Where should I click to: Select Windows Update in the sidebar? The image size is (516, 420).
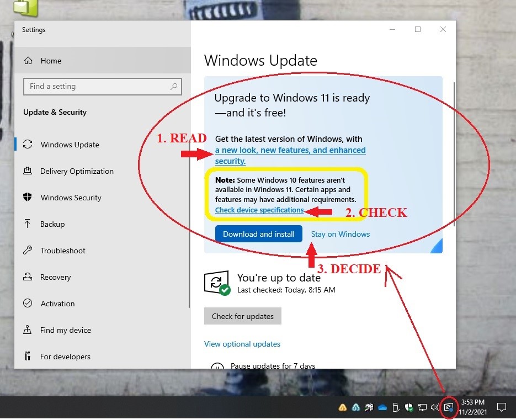(x=70, y=145)
